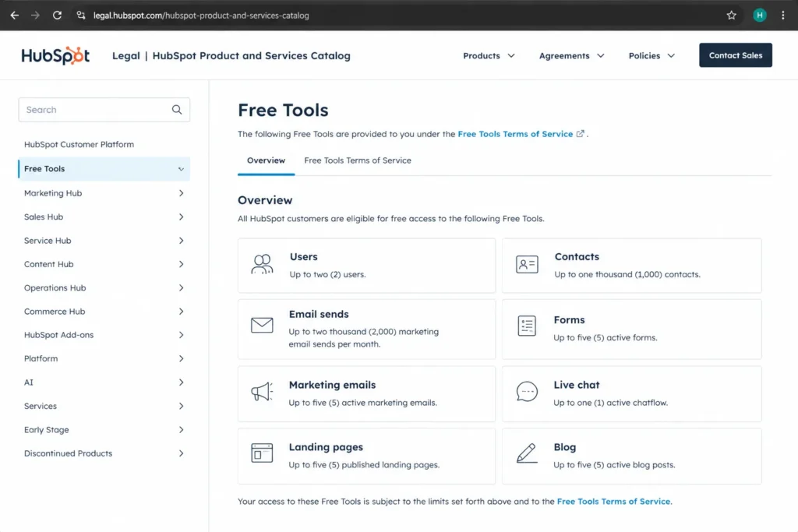The height and width of the screenshot is (532, 798).
Task: Click the Forms checklist icon
Action: [x=527, y=326]
